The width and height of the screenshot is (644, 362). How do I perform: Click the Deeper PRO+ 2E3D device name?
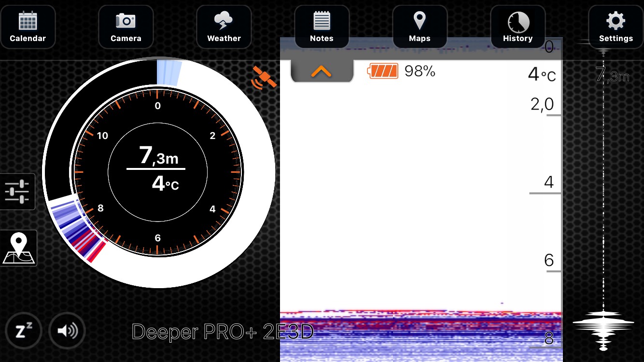coord(223,332)
